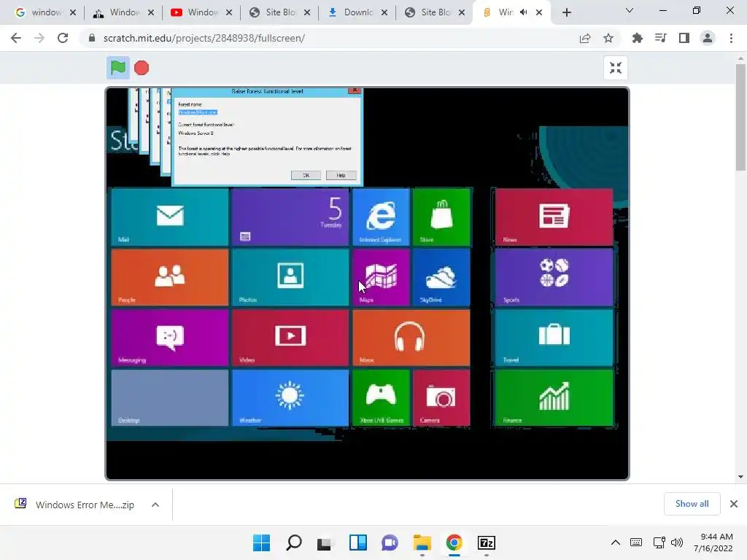Open the Messaging tile
747x560 pixels.
tap(170, 338)
